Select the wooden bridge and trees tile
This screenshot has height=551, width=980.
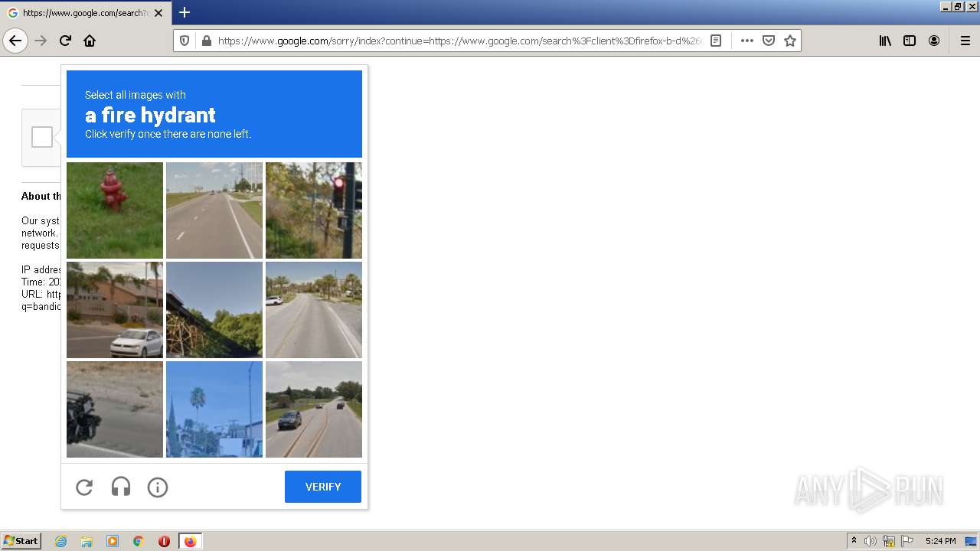(x=214, y=310)
